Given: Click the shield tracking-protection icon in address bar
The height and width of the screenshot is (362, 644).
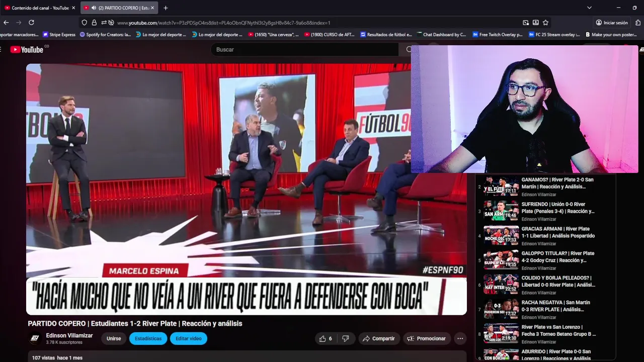Looking at the screenshot, I should [x=85, y=23].
